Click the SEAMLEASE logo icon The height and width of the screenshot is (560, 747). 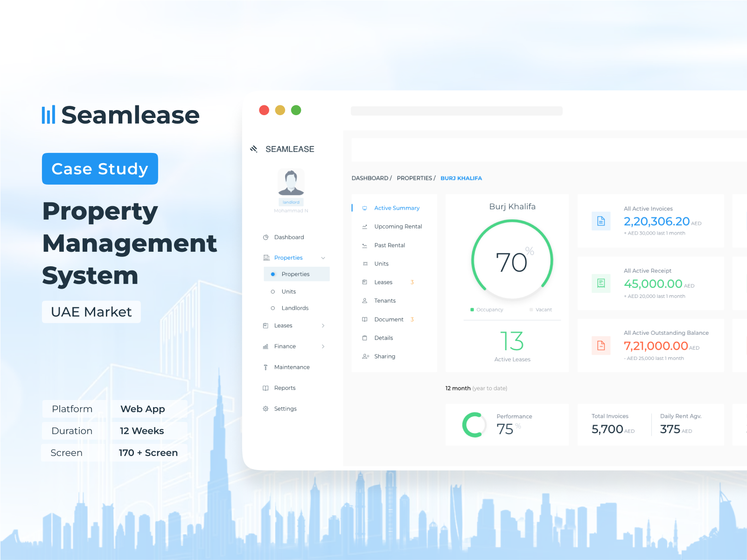pos(253,148)
